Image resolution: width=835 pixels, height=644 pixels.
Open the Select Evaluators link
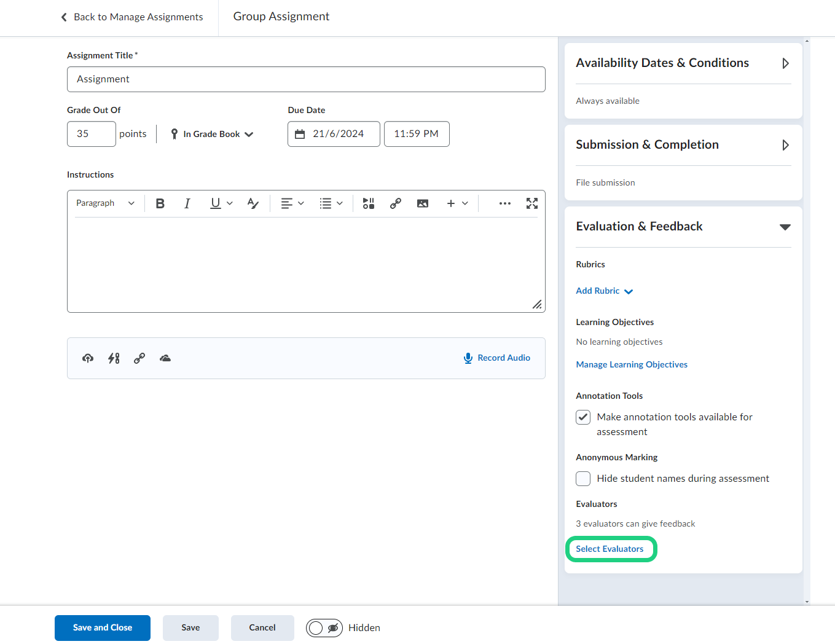pyautogui.click(x=610, y=549)
